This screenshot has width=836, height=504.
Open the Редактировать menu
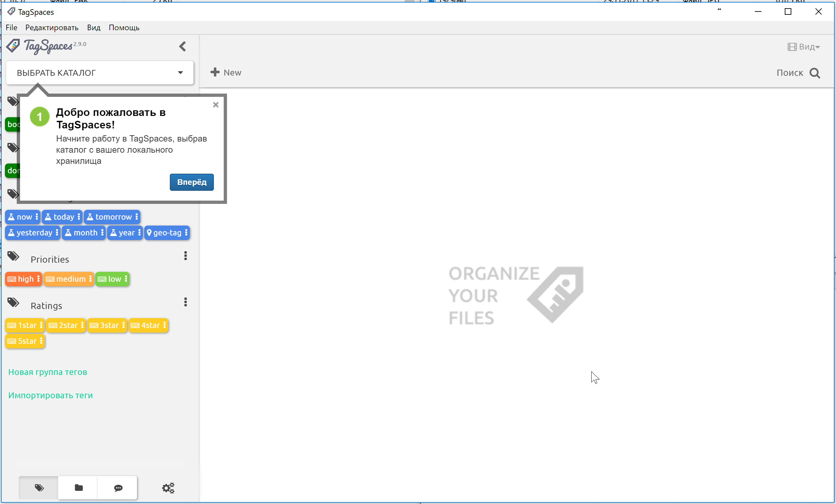click(52, 28)
